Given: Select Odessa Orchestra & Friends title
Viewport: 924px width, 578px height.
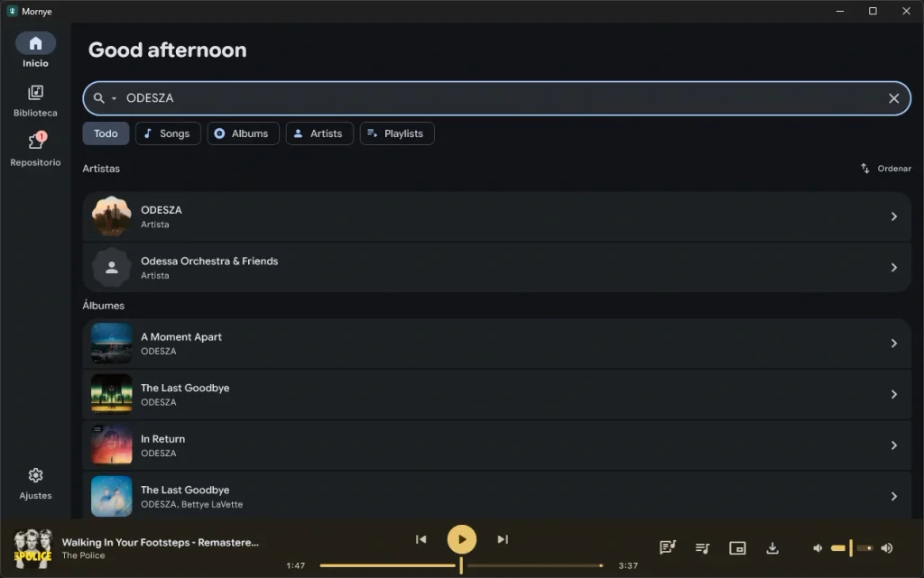Looking at the screenshot, I should (x=209, y=261).
